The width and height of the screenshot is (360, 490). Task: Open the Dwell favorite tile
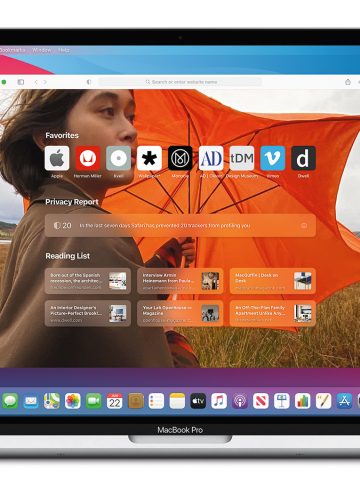(303, 158)
